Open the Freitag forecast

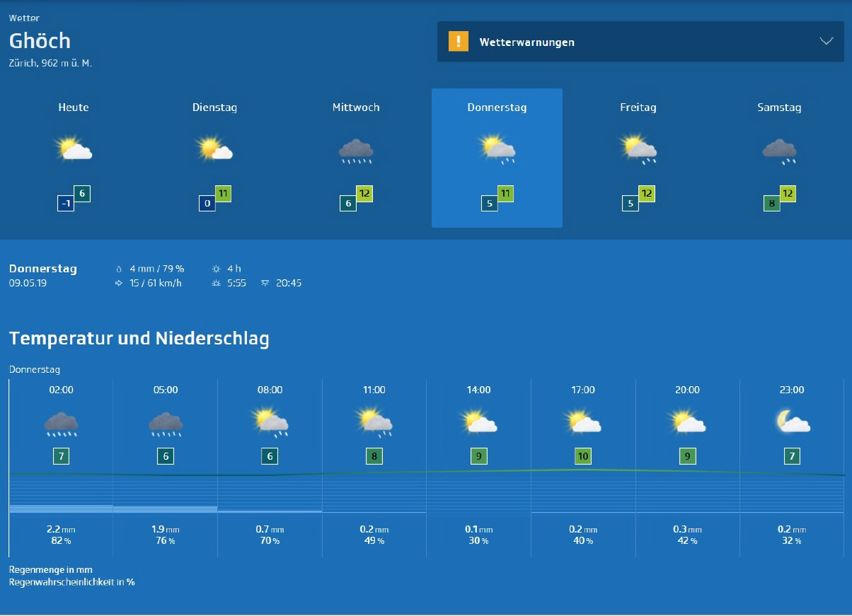638,107
